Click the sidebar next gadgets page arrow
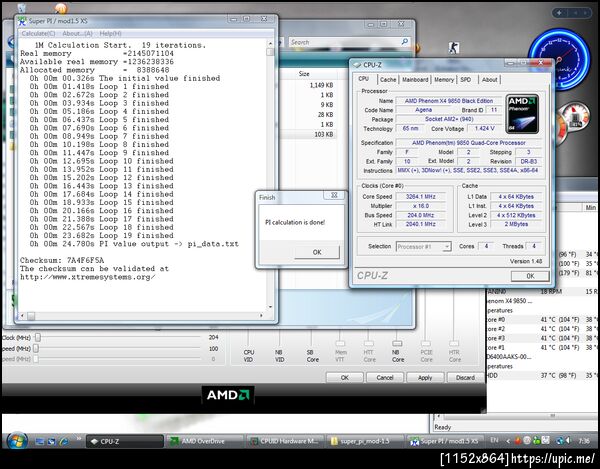The height and width of the screenshot is (469, 600). (585, 13)
